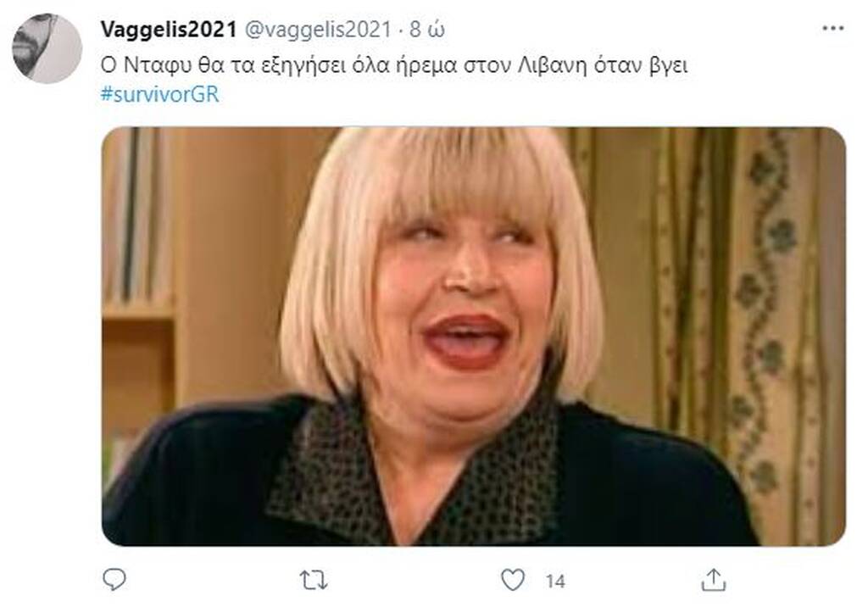Click the bookshelf area of the photo

coord(138,266)
